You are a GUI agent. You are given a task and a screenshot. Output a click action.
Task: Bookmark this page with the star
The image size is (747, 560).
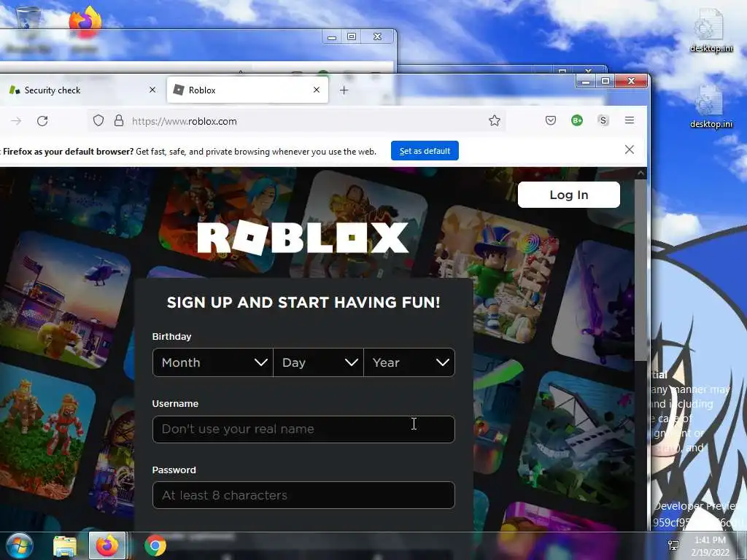pyautogui.click(x=494, y=121)
